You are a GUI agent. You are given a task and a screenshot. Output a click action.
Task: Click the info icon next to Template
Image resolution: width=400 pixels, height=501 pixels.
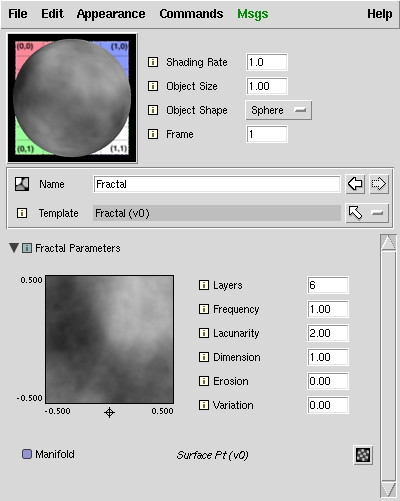[22, 213]
